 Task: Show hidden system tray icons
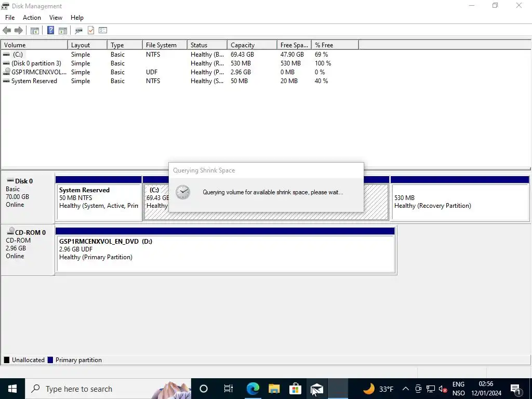coord(405,389)
